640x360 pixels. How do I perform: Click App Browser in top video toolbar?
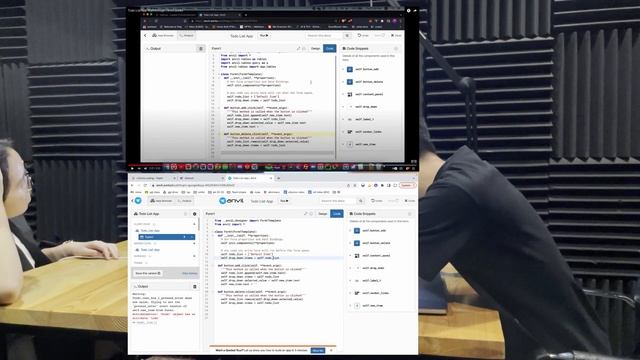pyautogui.click(x=163, y=36)
